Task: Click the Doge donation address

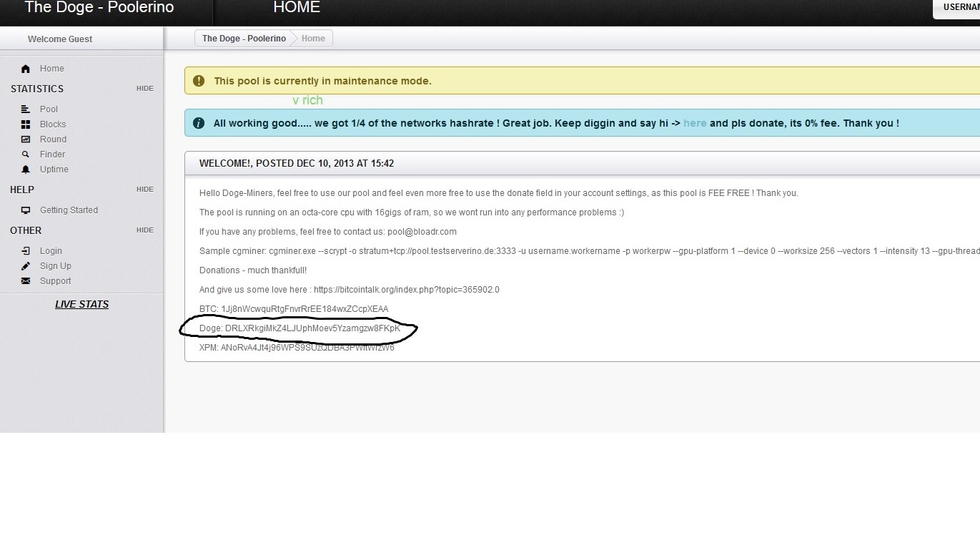Action: click(300, 328)
